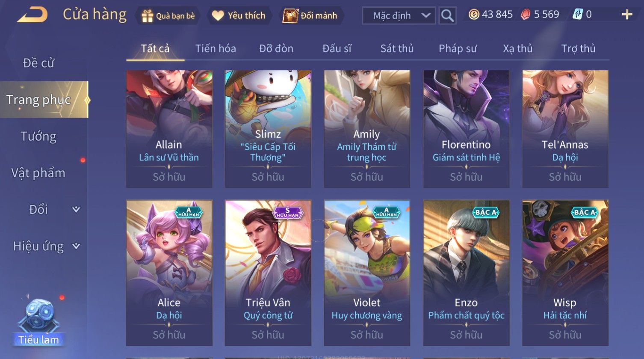The width and height of the screenshot is (644, 359).
Task: Switch to the Sát thủ tab
Action: (397, 48)
